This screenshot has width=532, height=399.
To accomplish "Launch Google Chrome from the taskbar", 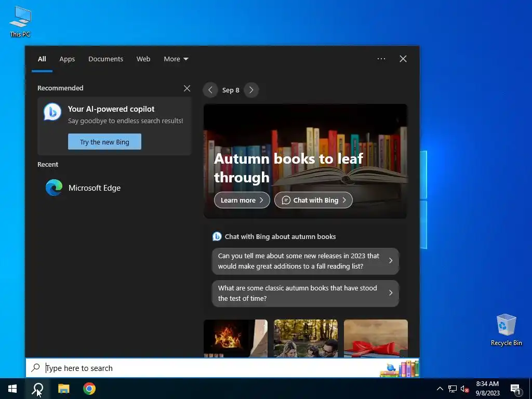I will (89, 389).
